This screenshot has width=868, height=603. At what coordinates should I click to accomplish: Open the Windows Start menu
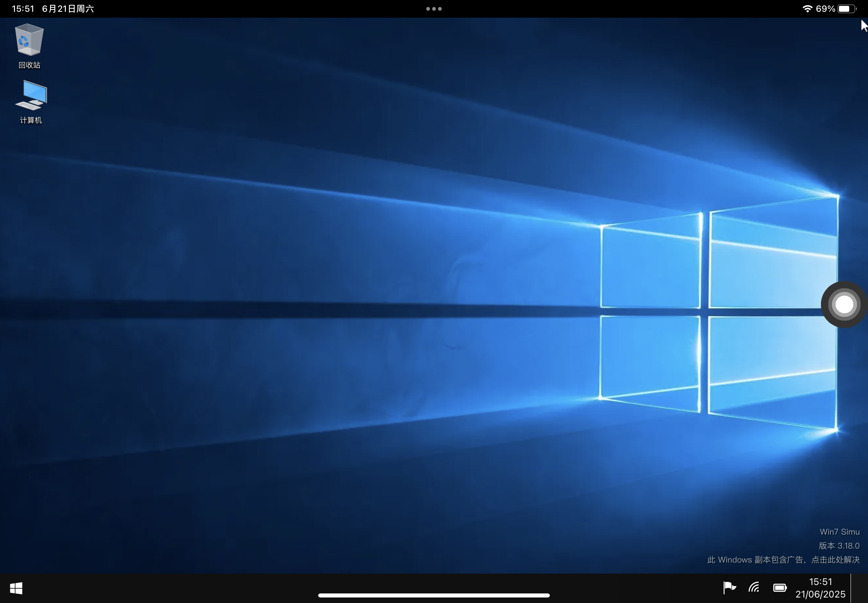tap(16, 588)
